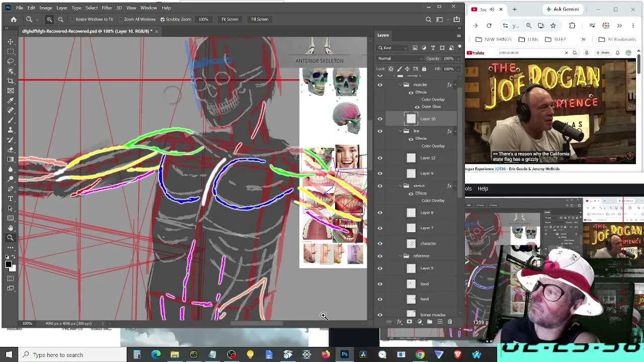Image resolution: width=644 pixels, height=362 pixels.
Task: Create a new layer icon
Action: (x=440, y=322)
